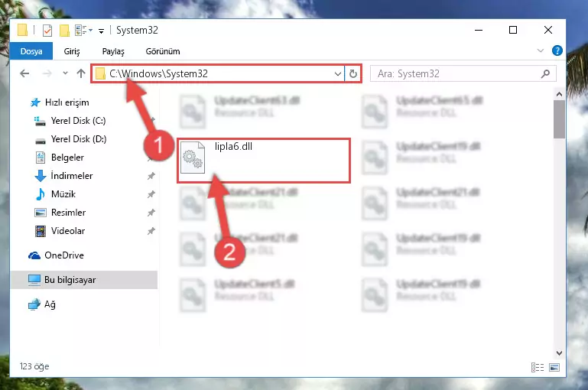588x390 pixels.
Task: Click scrollbar up arrow in file list
Action: (x=559, y=94)
